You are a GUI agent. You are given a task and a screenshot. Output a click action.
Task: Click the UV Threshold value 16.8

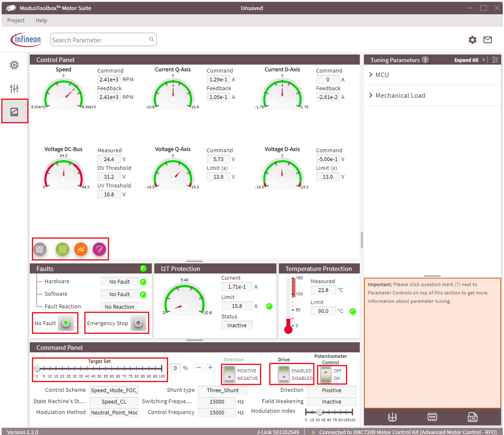pyautogui.click(x=109, y=194)
